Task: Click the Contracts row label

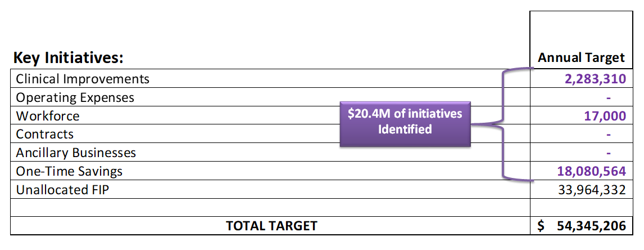Action: tap(45, 134)
